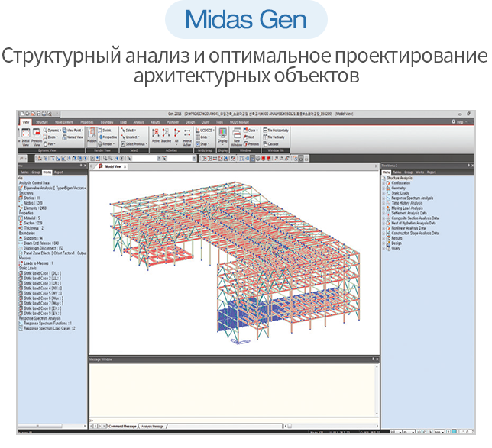This screenshot has height=448, width=492.
Task: Open the Grids dropdown
Action: pos(203,137)
